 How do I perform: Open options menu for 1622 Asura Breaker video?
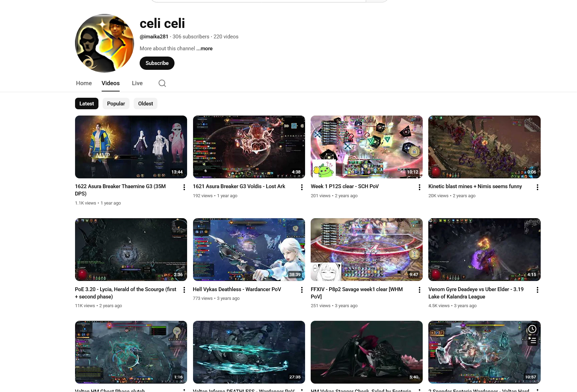click(x=184, y=187)
